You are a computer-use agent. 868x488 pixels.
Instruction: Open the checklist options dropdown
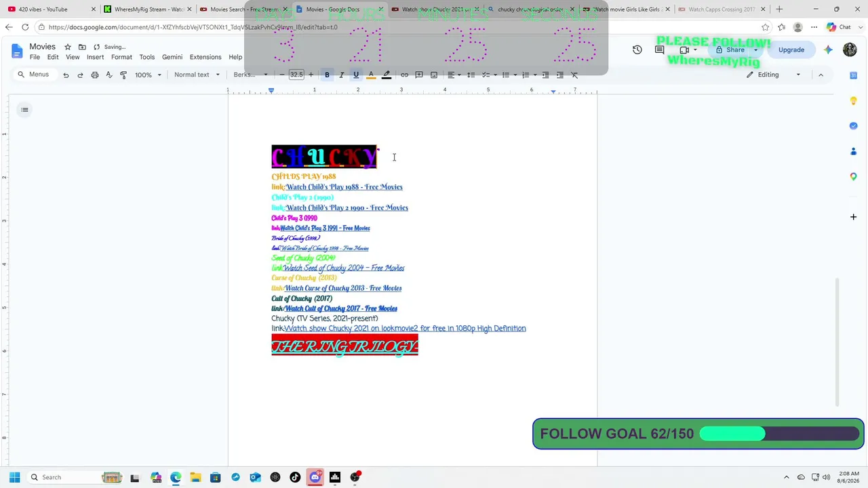coord(490,75)
